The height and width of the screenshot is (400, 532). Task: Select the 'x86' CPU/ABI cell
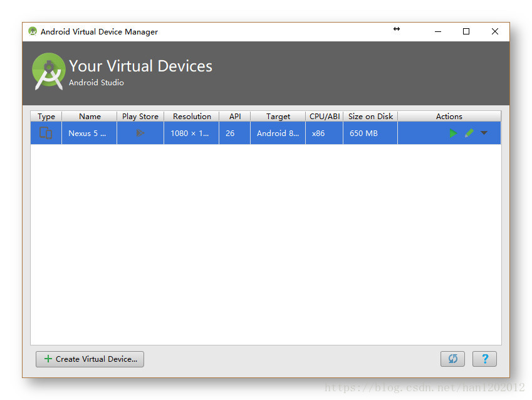(325, 133)
